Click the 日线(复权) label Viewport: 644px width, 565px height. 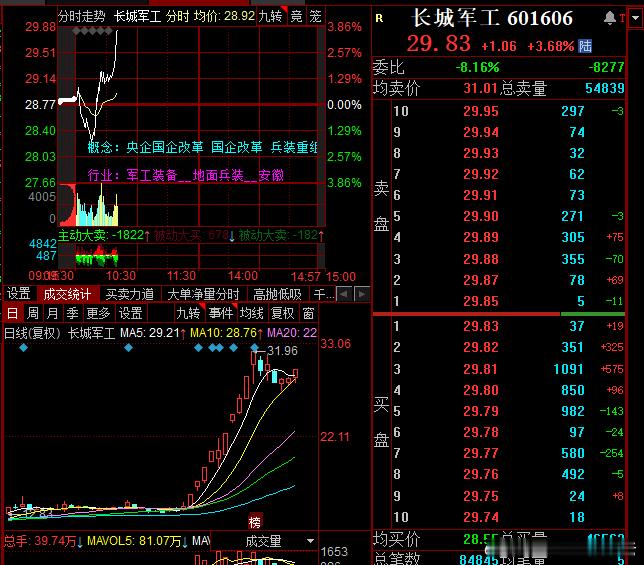pyautogui.click(x=32, y=333)
